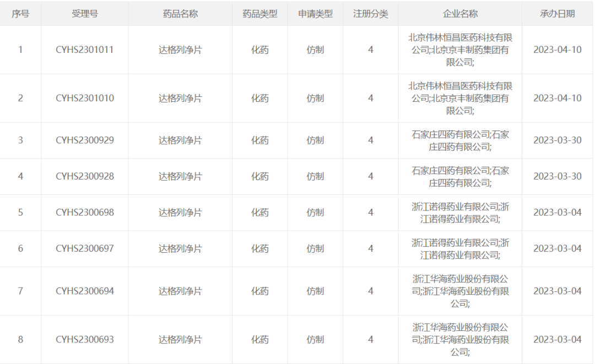Click 达格列净片 in row CYHS2300929
595x364 pixels.
point(180,140)
